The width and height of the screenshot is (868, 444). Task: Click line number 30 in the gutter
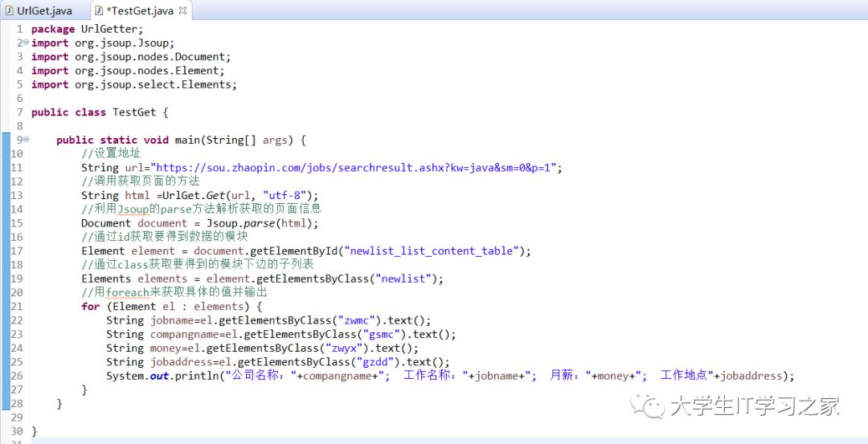click(17, 430)
